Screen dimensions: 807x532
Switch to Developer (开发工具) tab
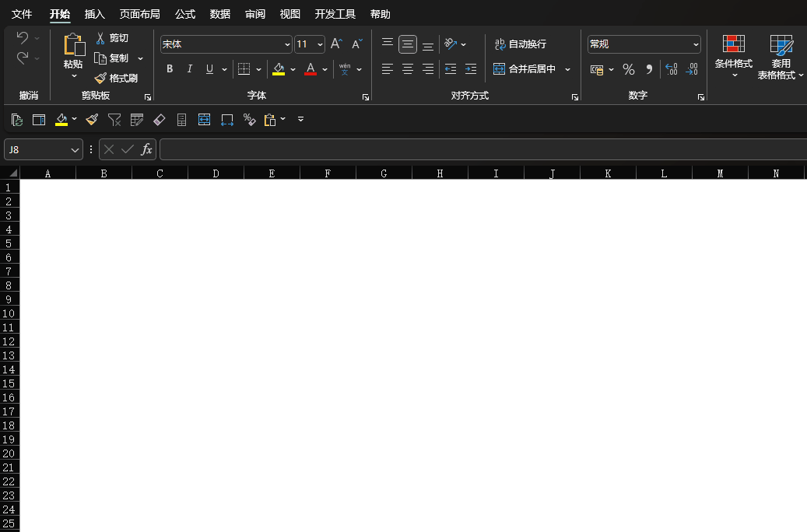click(335, 14)
